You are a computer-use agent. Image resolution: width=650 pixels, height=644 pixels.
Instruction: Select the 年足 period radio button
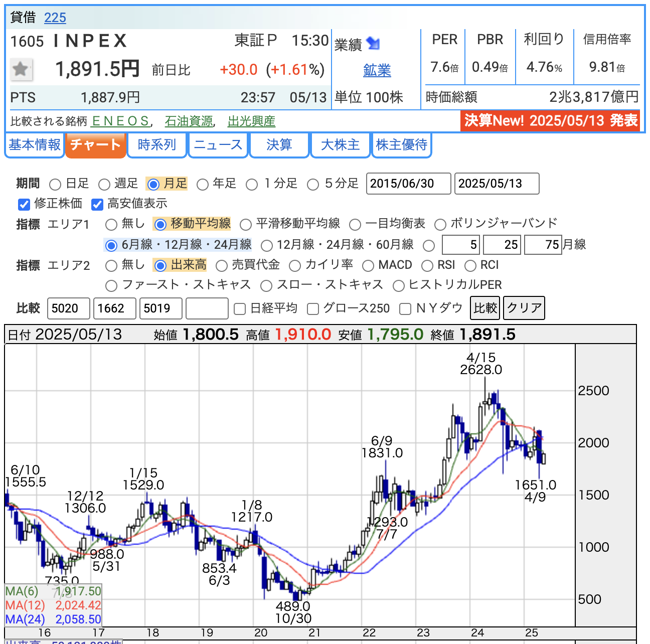203,185
